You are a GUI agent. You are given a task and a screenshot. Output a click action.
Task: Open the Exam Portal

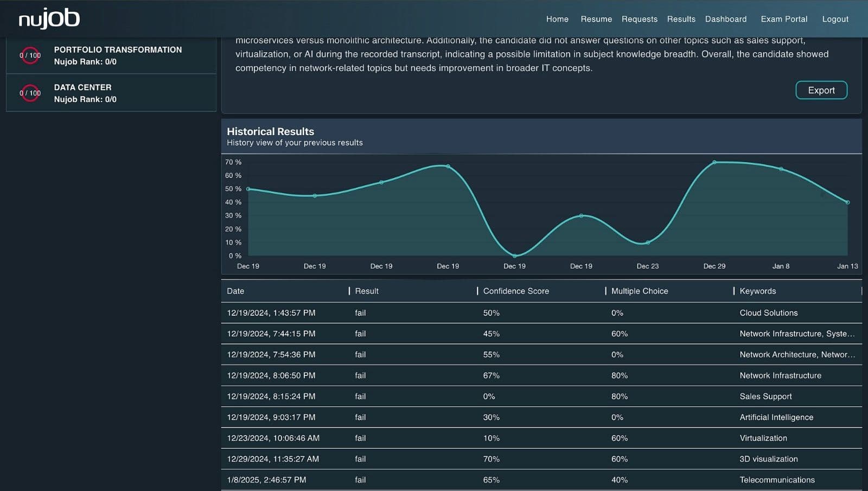(x=784, y=19)
